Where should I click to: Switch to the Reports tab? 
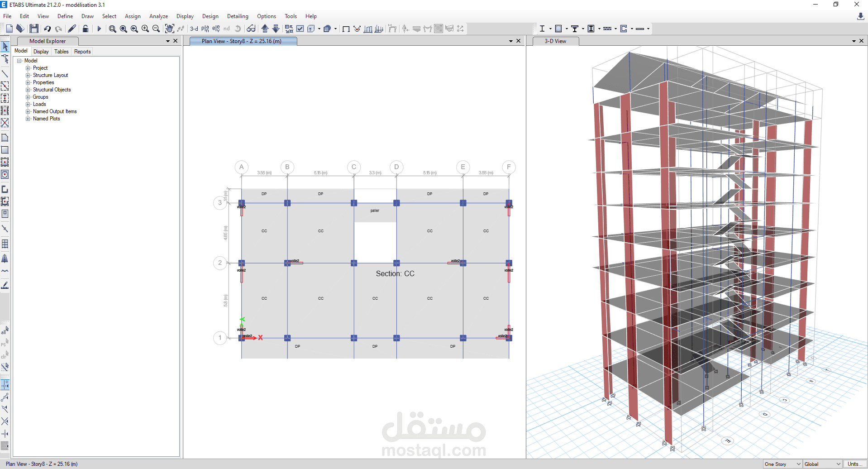82,52
